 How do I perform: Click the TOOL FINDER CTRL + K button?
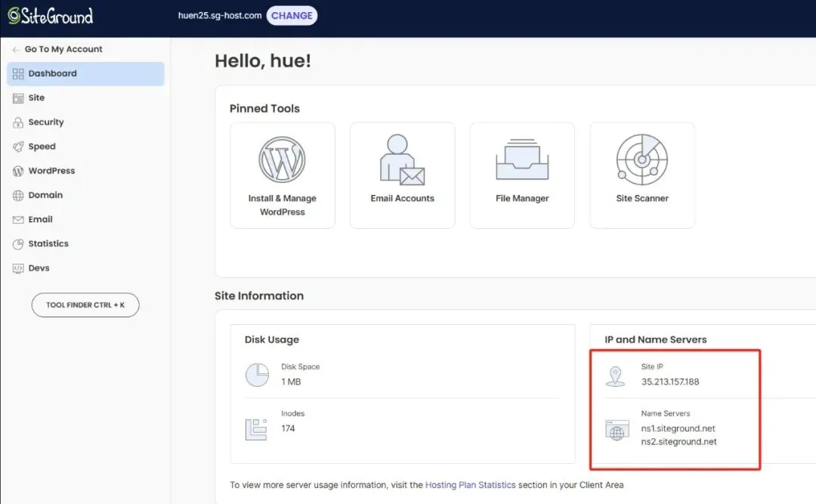click(x=85, y=305)
